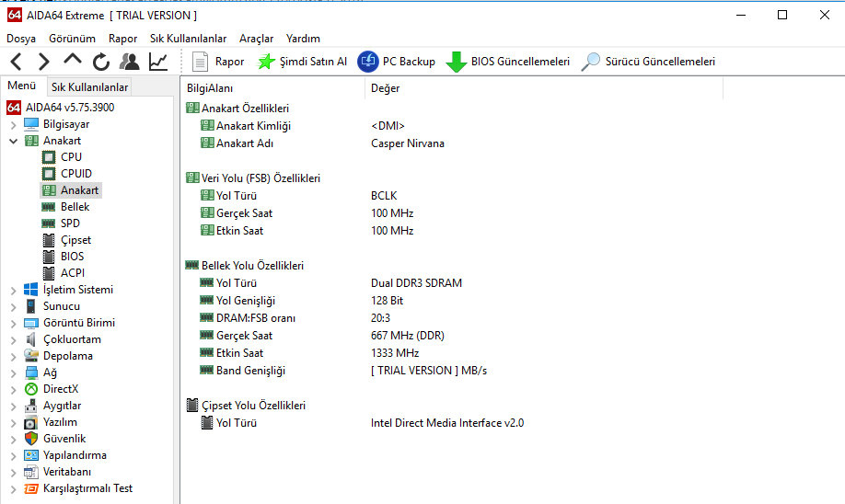The height and width of the screenshot is (504, 845).
Task: Click the Ağ network icon
Action: point(31,372)
